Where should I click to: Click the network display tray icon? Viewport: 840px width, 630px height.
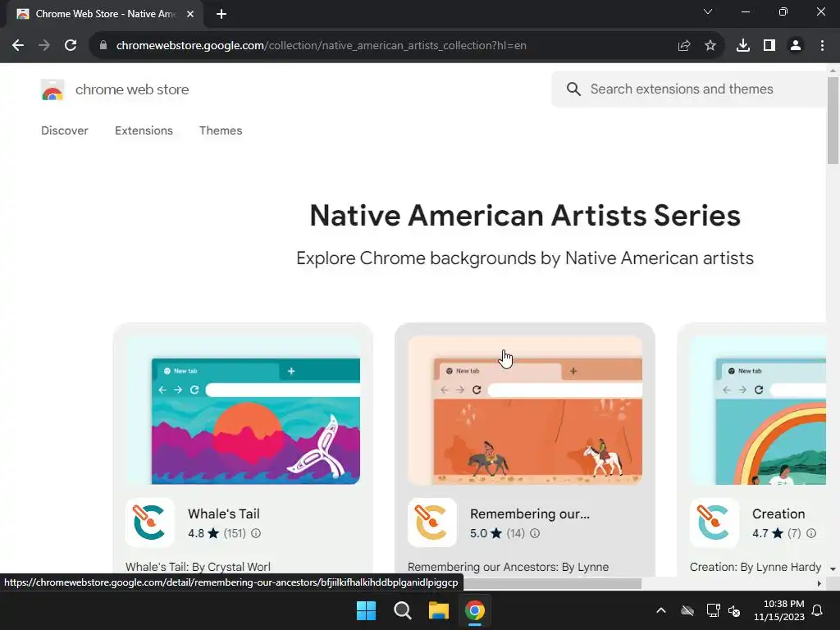point(713,610)
